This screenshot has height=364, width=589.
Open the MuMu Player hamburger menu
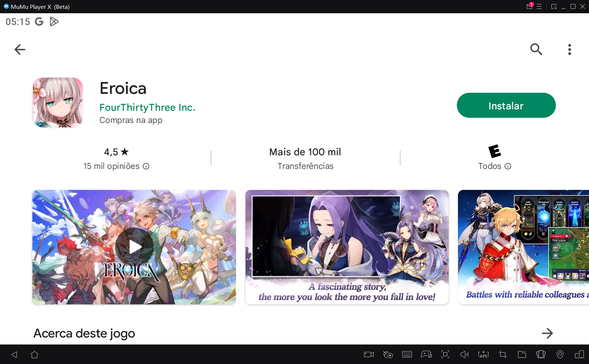(x=539, y=6)
